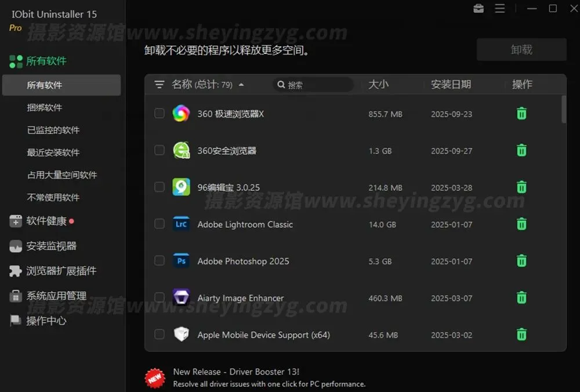Click the trash icon for 360 极速浏览器X

click(521, 114)
